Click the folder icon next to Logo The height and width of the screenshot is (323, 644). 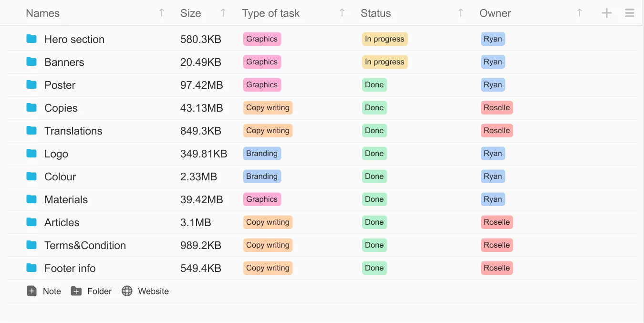[31, 154]
